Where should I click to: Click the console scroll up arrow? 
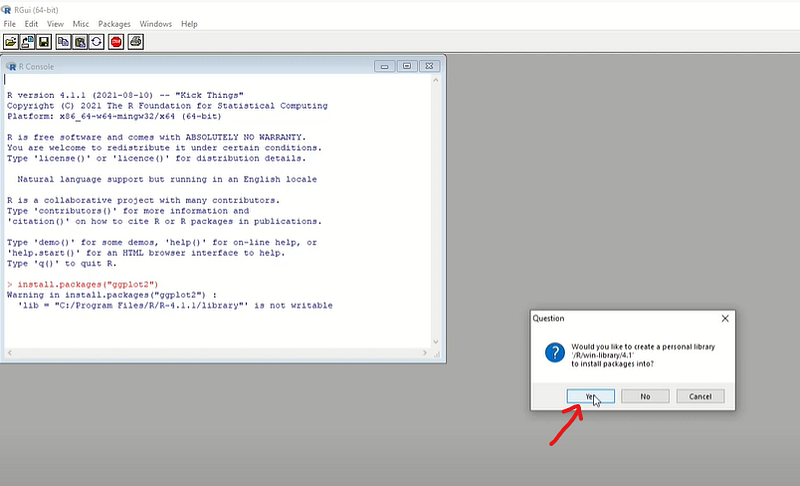(436, 81)
